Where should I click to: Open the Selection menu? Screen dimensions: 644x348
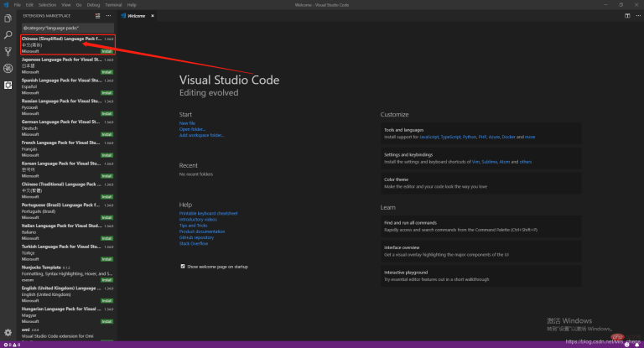pos(47,5)
